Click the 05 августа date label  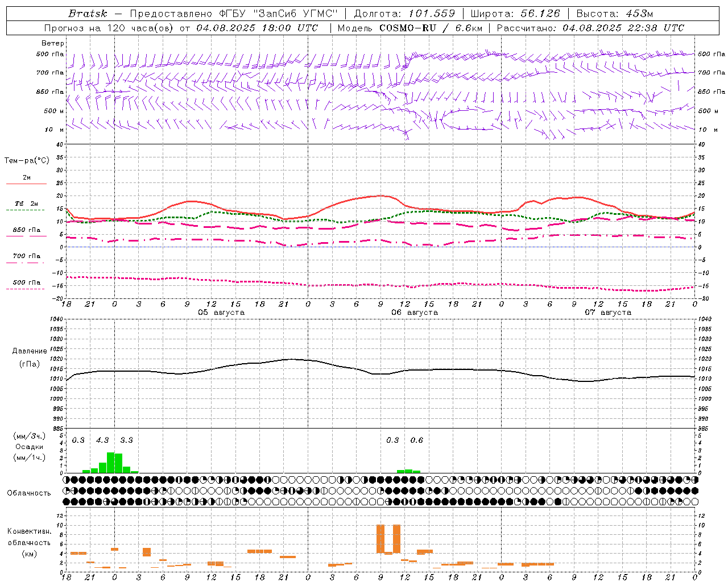pyautogui.click(x=221, y=313)
